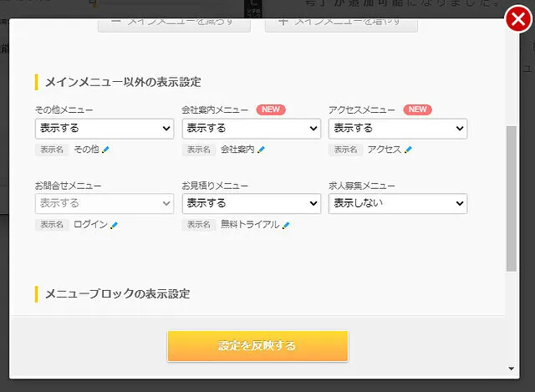This screenshot has width=535, height=392.
Task: Click the NEW badge beside アクセスメニュー
Action: click(418, 109)
